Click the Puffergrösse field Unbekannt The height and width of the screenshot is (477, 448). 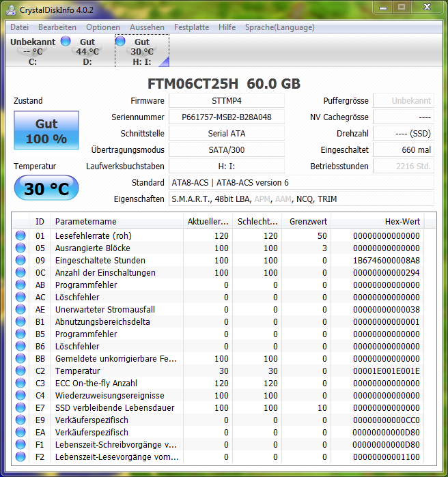point(404,101)
